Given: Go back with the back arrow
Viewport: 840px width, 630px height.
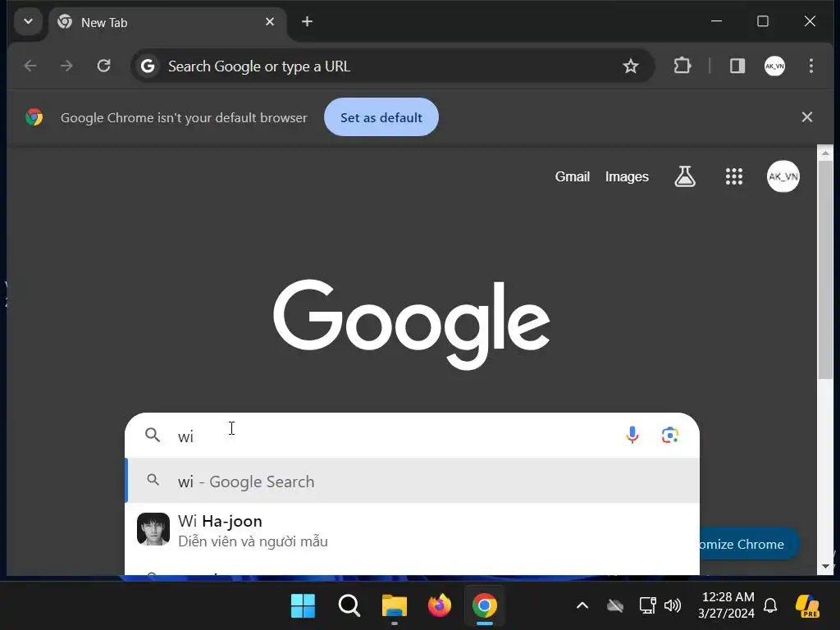Looking at the screenshot, I should pyautogui.click(x=30, y=66).
